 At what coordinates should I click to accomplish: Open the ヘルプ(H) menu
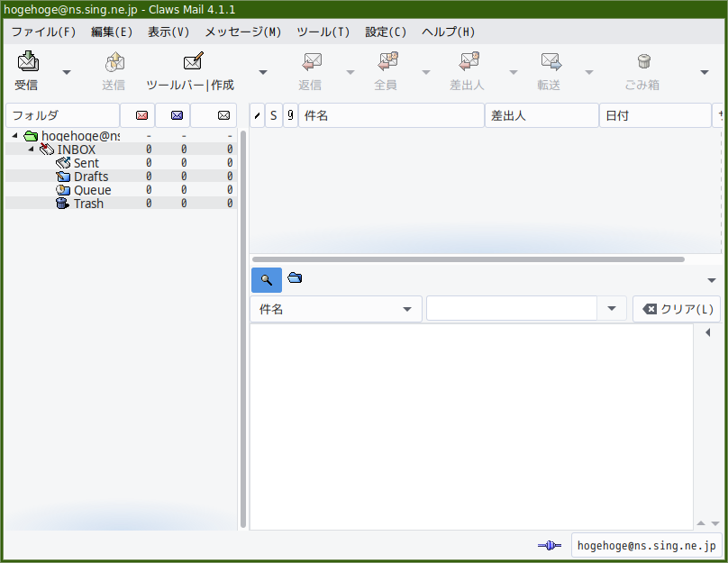448,32
